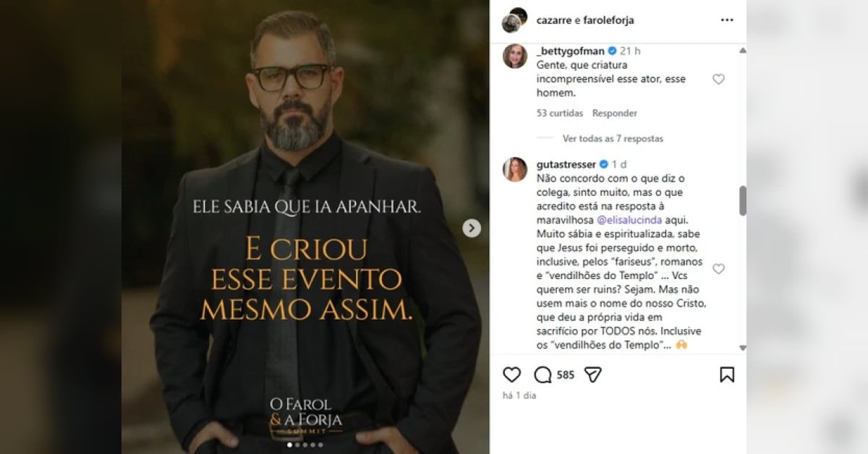Save post with bookmark icon
This screenshot has height=454, width=868.
click(x=727, y=374)
